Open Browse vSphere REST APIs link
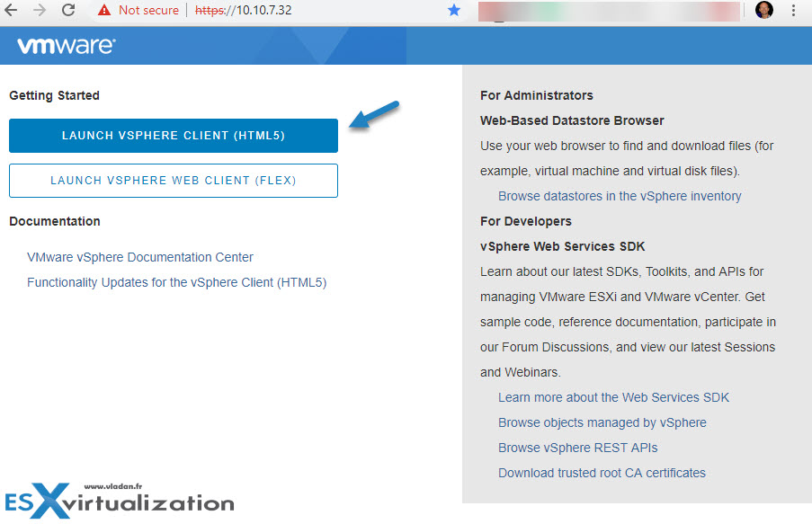Image resolution: width=812 pixels, height=524 pixels. pyautogui.click(x=577, y=448)
